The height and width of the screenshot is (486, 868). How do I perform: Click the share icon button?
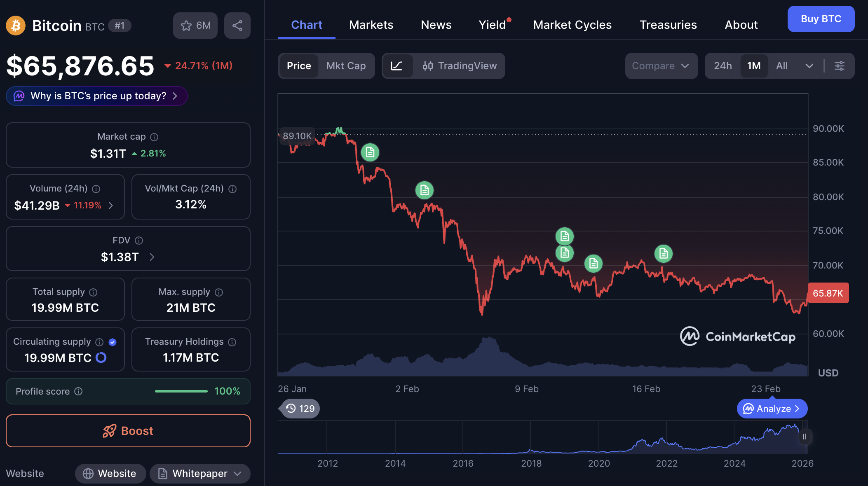click(237, 26)
